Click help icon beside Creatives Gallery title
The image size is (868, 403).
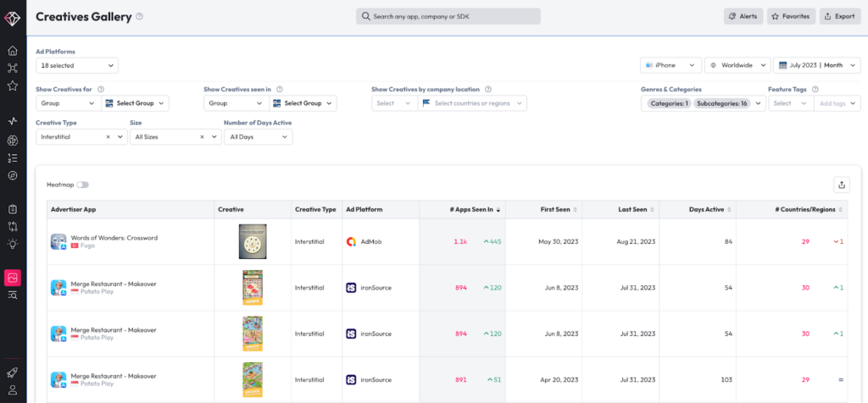point(140,17)
